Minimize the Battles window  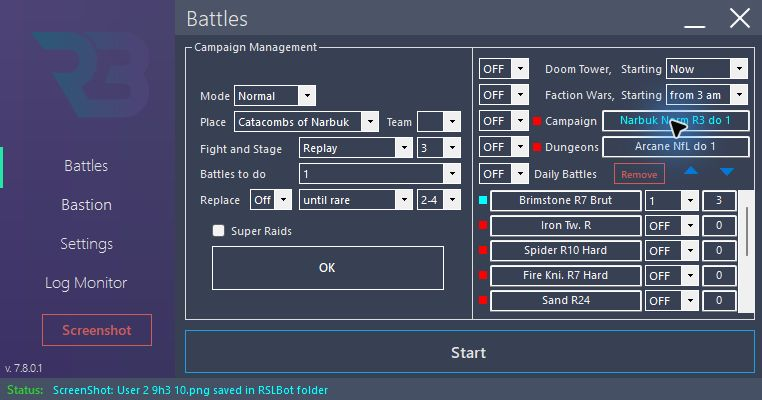694,26
